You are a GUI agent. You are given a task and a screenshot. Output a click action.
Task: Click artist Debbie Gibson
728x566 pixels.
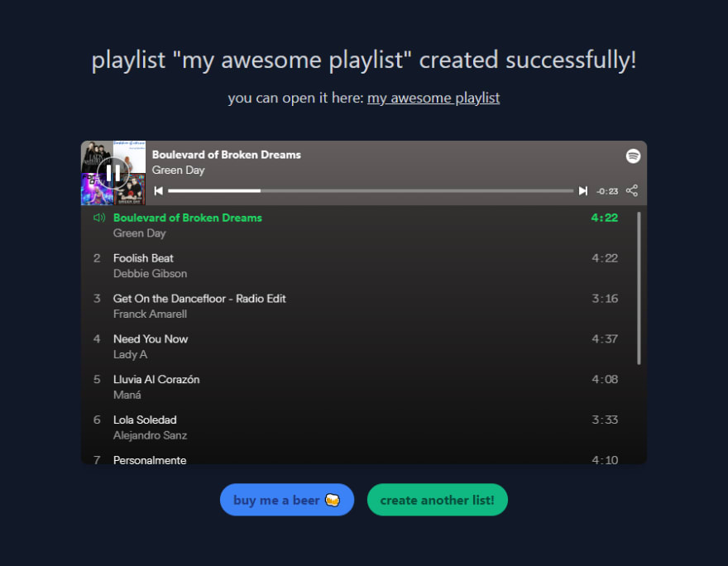point(150,273)
